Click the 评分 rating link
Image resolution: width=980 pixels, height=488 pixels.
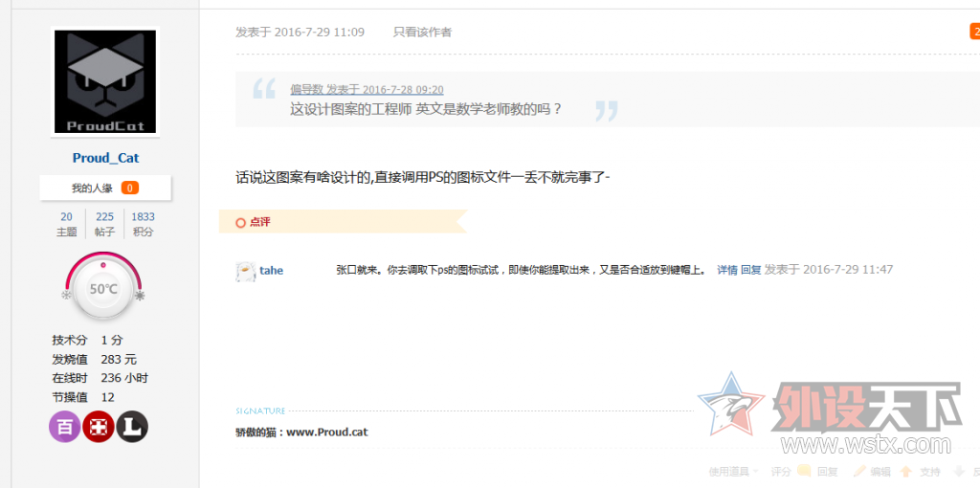tap(781, 471)
